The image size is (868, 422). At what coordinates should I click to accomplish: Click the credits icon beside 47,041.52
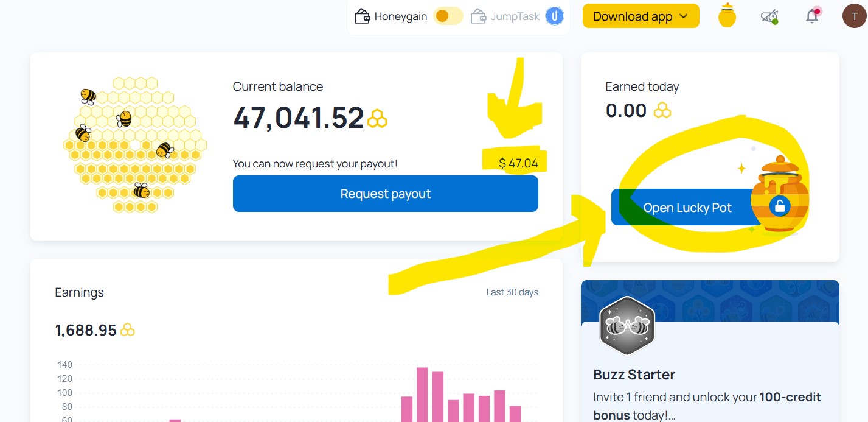(377, 118)
